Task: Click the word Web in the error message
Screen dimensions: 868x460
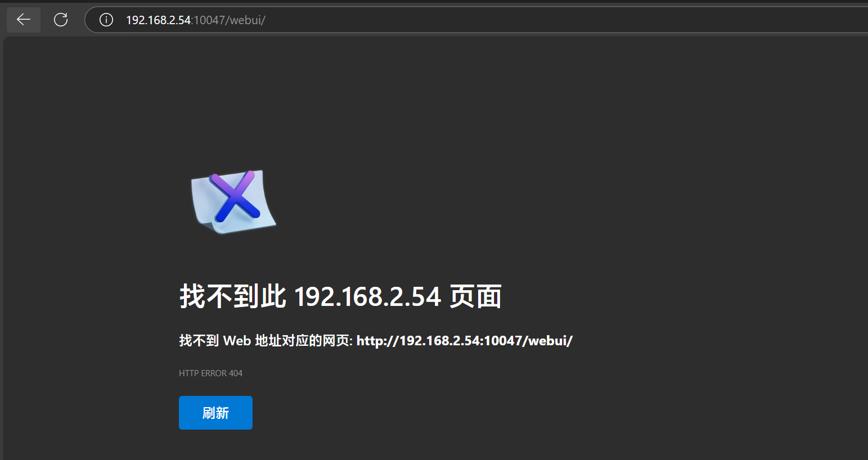Action: (x=237, y=341)
